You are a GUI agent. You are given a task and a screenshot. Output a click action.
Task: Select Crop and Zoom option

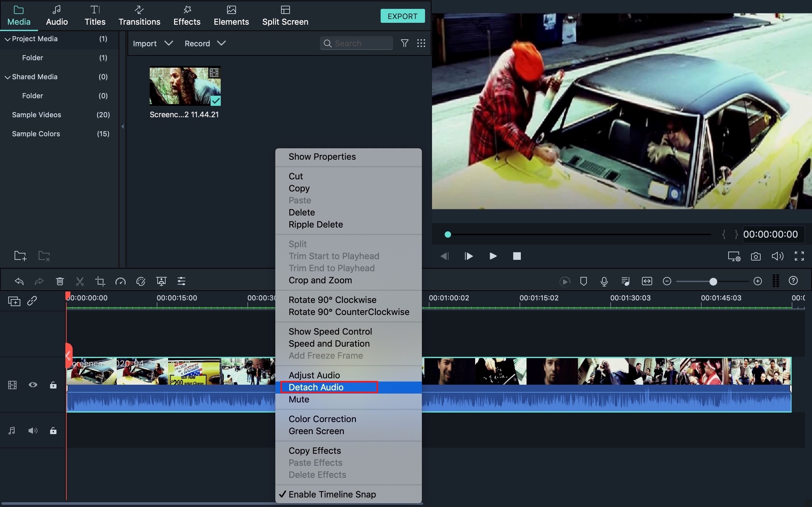pyautogui.click(x=320, y=280)
